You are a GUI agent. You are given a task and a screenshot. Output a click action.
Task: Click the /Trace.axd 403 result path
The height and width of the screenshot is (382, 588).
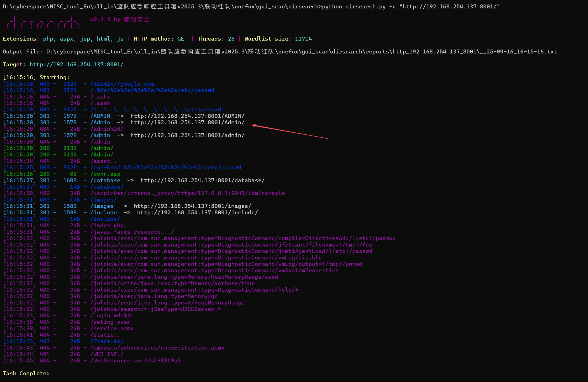coord(107,341)
